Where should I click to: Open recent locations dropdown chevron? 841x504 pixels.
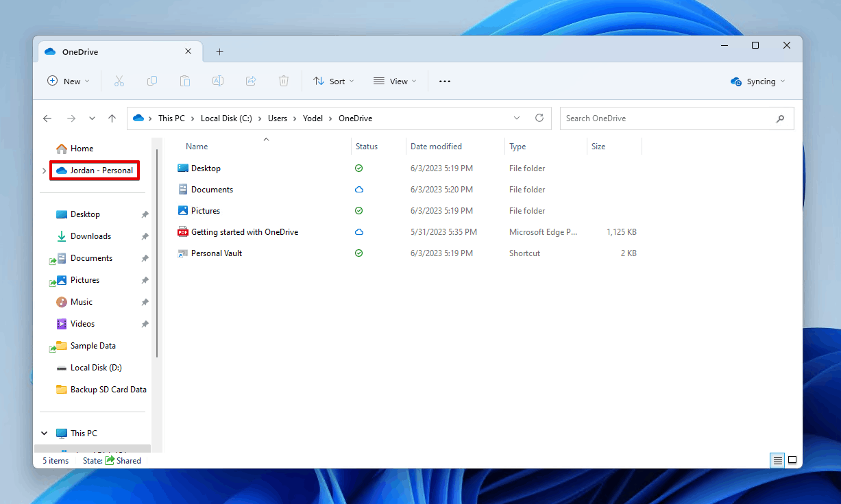[92, 118]
